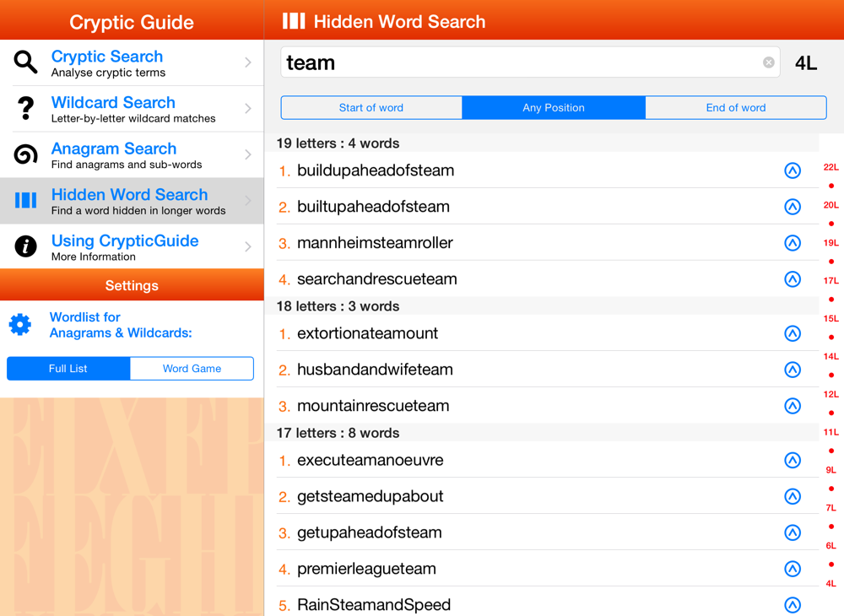Screen dimensions: 844x616
Task: Switch to End of word matching
Action: pyautogui.click(x=736, y=108)
